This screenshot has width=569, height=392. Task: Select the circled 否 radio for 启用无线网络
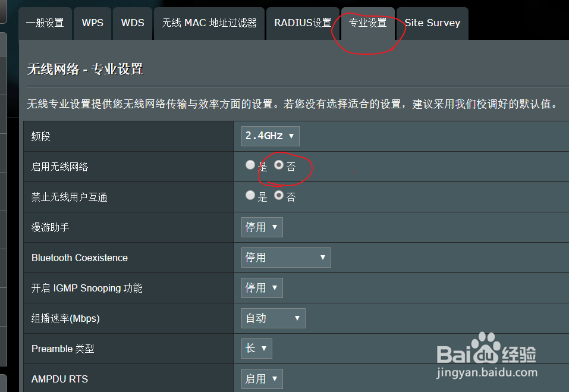tap(279, 165)
